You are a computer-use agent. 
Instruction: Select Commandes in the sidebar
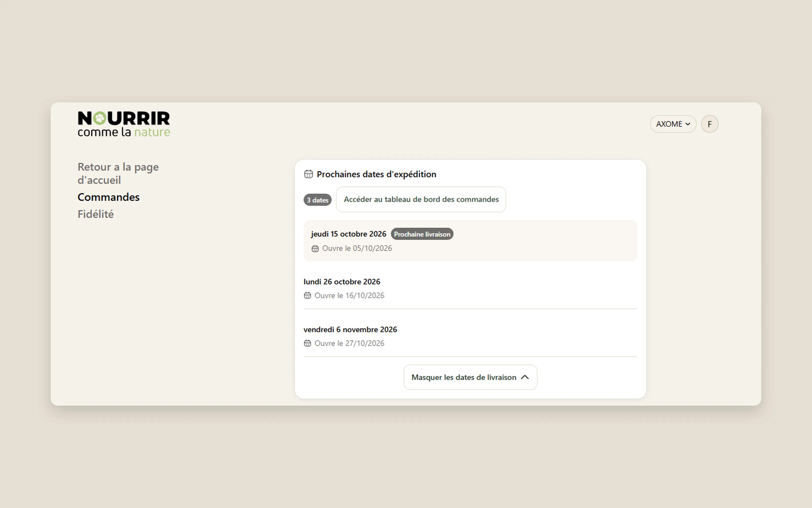[108, 197]
